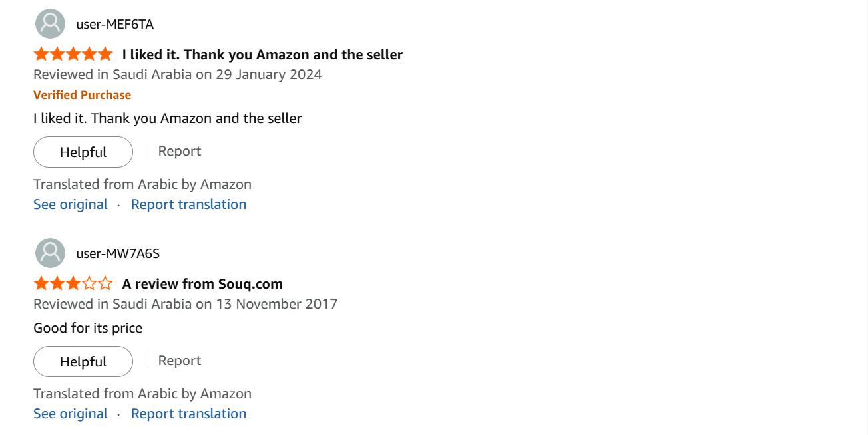
Task: Open the user-MEF6TA profile name
Action: click(115, 25)
